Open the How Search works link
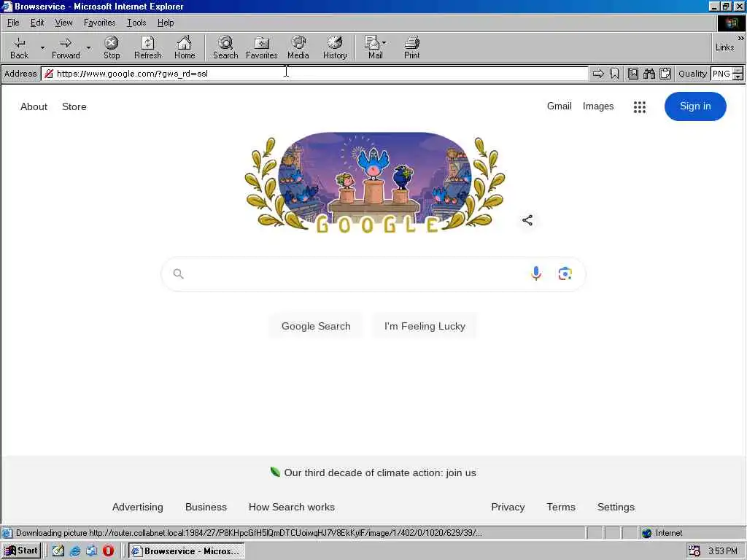The height and width of the screenshot is (560, 747). coord(292,507)
